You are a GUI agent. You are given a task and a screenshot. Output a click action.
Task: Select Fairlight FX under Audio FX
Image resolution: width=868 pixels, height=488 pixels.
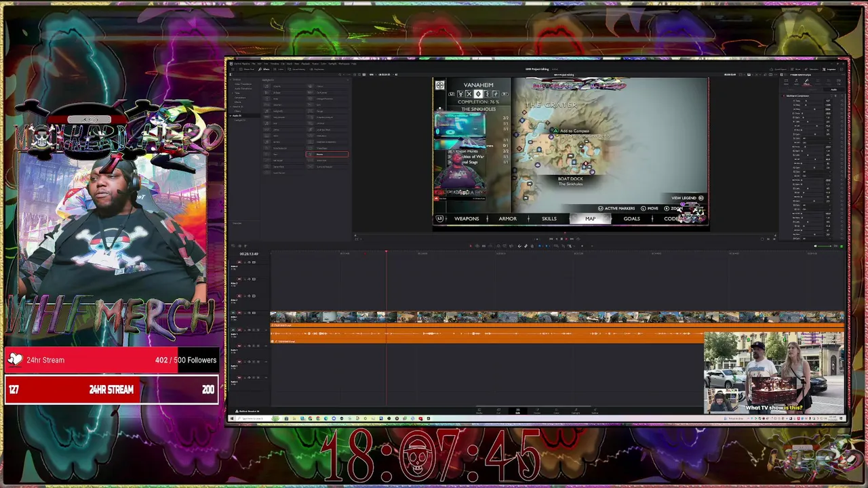(240, 120)
